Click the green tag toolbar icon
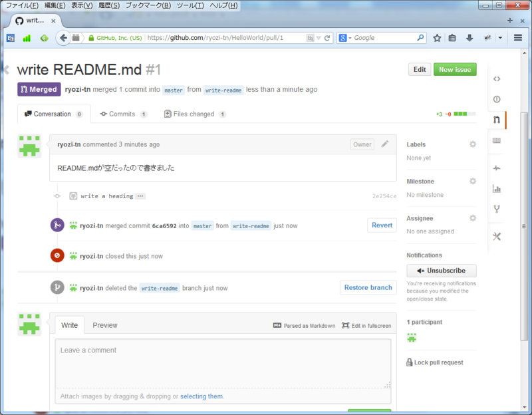Viewport: 532px width, 415px height. click(x=44, y=38)
